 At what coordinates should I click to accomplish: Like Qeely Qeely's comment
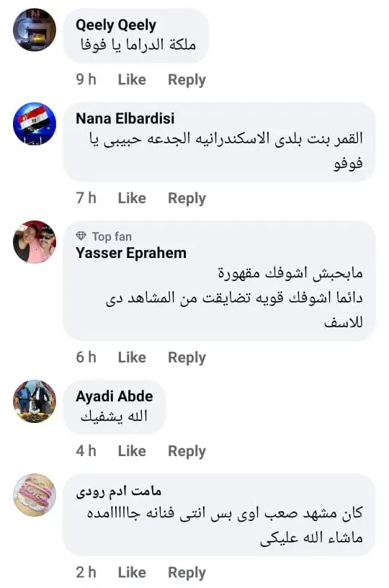pos(132,79)
